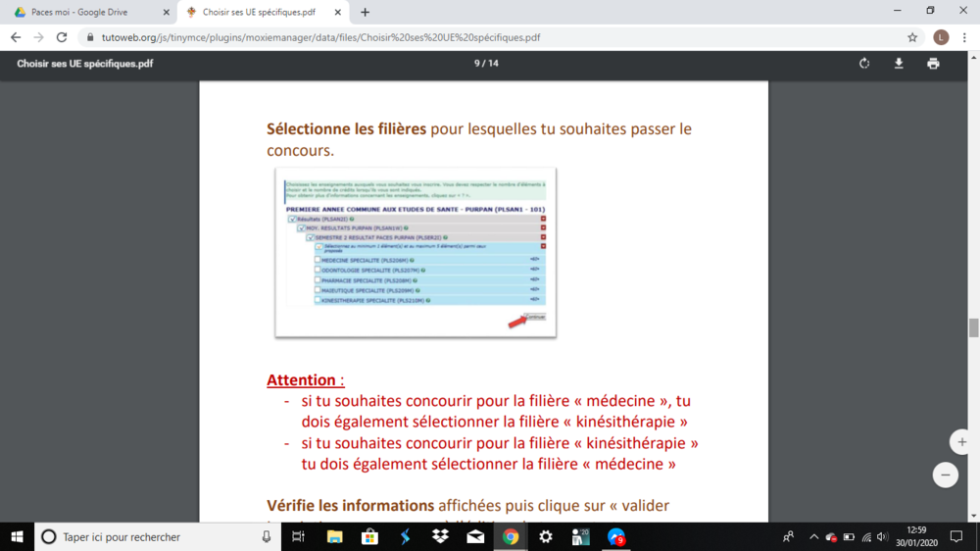
Task: Click the embedded enrollment form screenshot
Action: (x=416, y=253)
